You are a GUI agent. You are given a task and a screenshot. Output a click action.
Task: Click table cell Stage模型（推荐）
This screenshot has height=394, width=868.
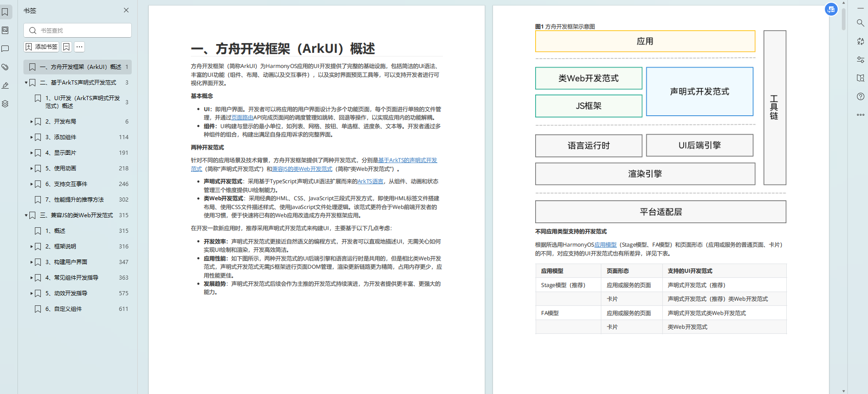tap(568, 285)
